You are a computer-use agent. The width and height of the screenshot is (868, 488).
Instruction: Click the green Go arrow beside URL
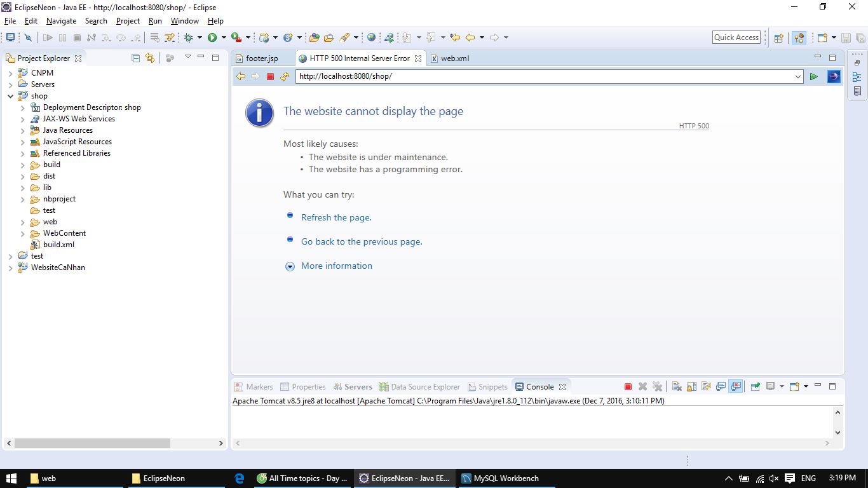coord(814,77)
